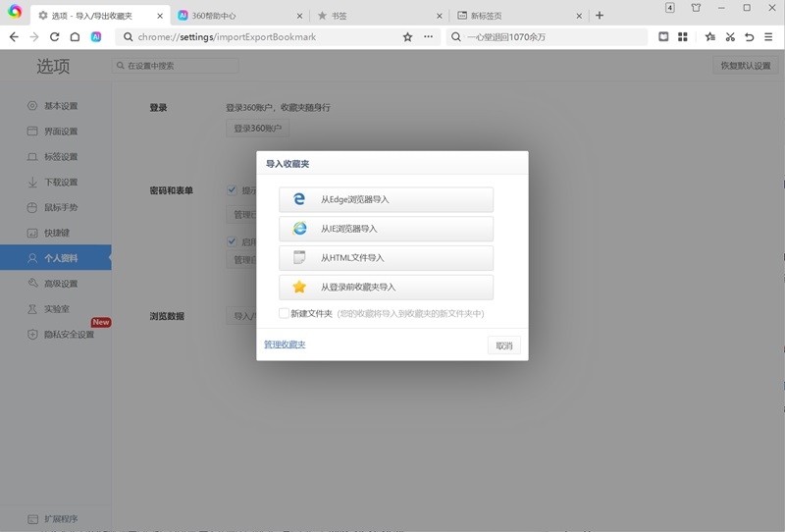Click the 恢复默认设置 button

pos(746,66)
